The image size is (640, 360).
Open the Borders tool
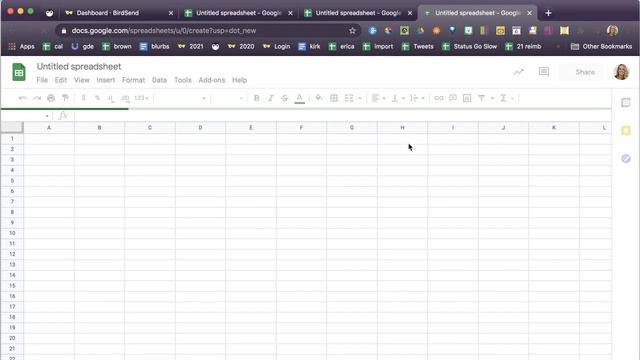334,98
